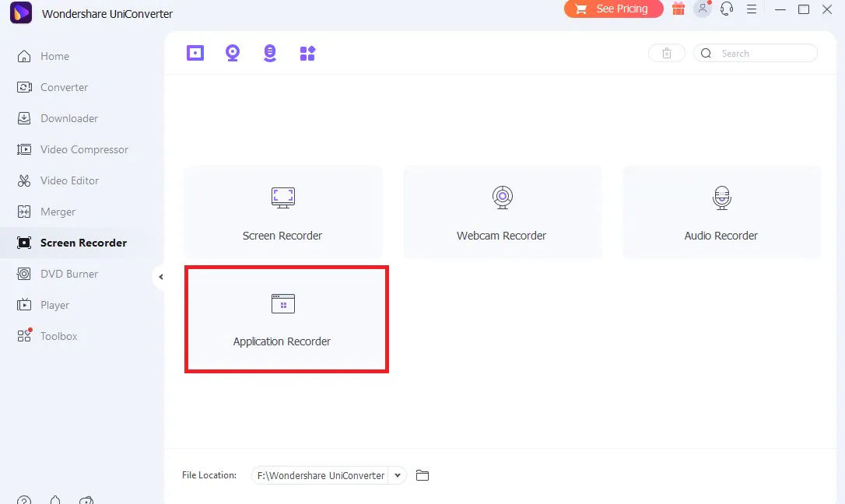Click the notification bell icon at bottom
845x504 pixels.
click(x=55, y=500)
